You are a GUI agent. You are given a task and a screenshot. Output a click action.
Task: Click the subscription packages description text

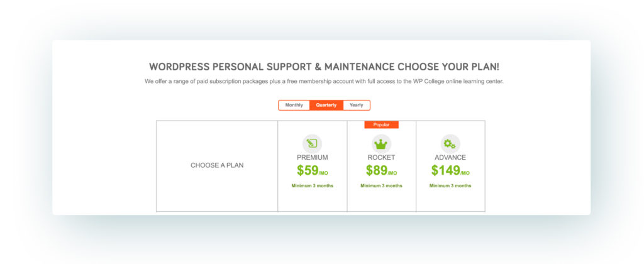coord(324,81)
